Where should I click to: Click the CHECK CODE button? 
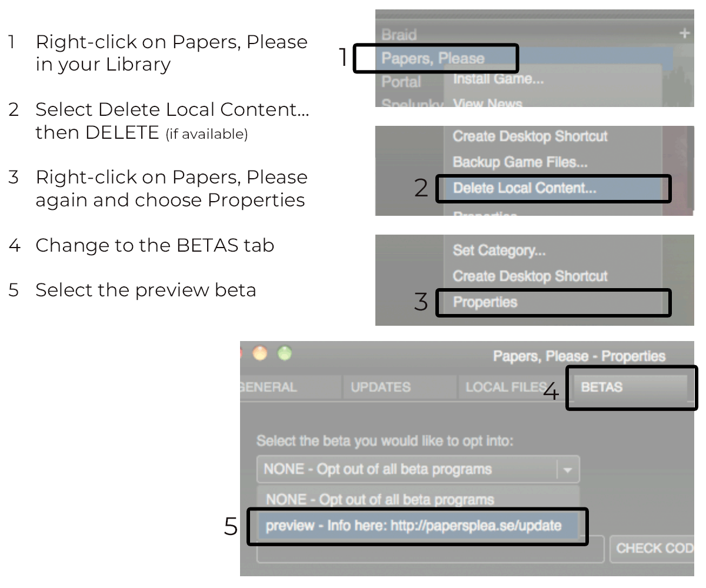click(652, 549)
